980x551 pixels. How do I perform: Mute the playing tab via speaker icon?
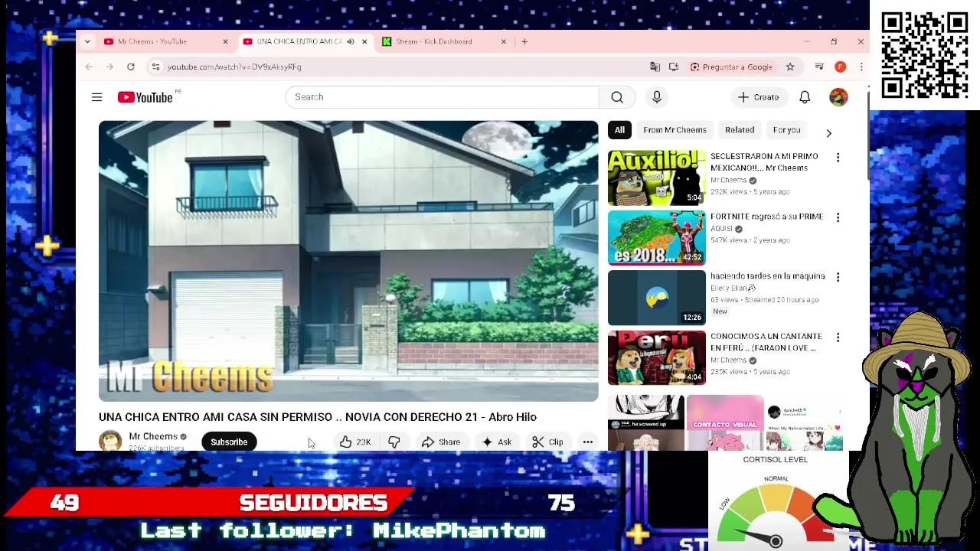click(350, 41)
